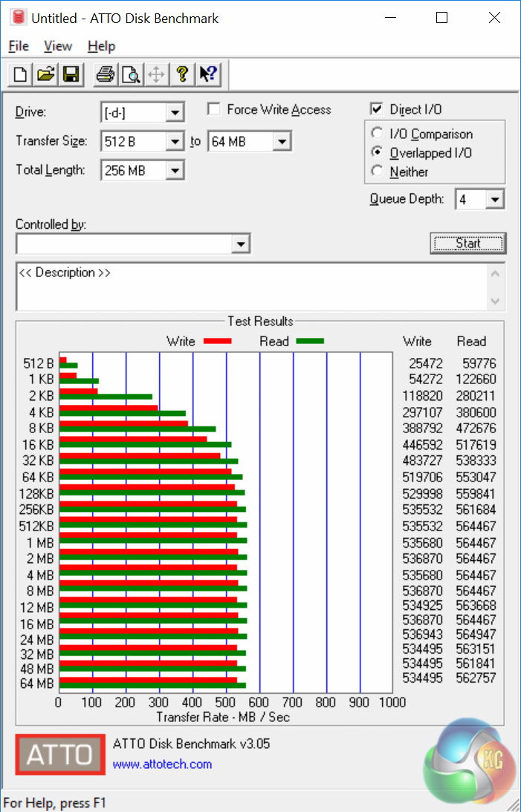Image resolution: width=521 pixels, height=812 pixels.
Task: Click the write value 388792
Action: pyautogui.click(x=423, y=428)
